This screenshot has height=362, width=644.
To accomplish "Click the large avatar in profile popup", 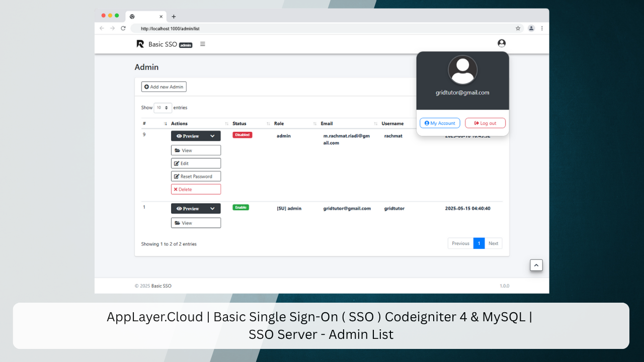I will pos(462,70).
